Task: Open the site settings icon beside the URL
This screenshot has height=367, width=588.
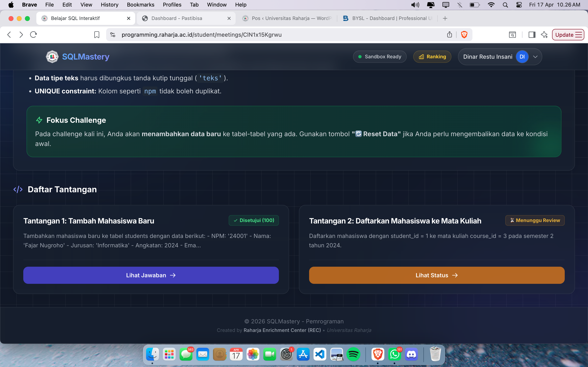Action: 113,35
